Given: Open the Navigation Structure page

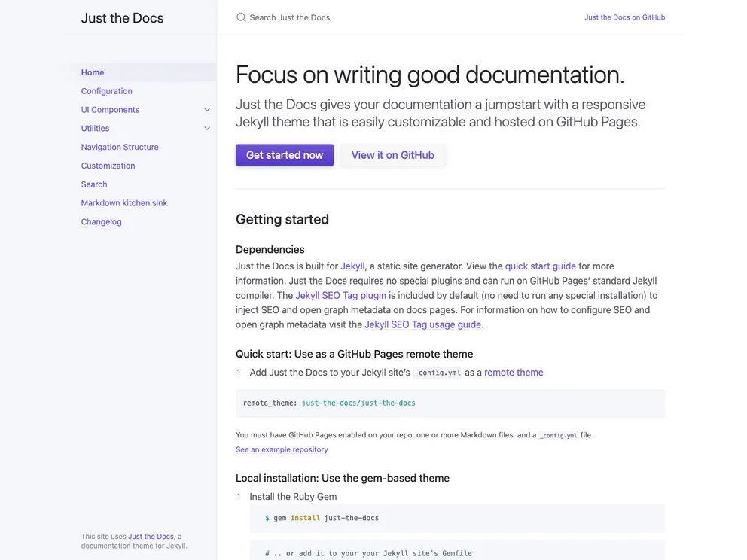Looking at the screenshot, I should (x=119, y=147).
